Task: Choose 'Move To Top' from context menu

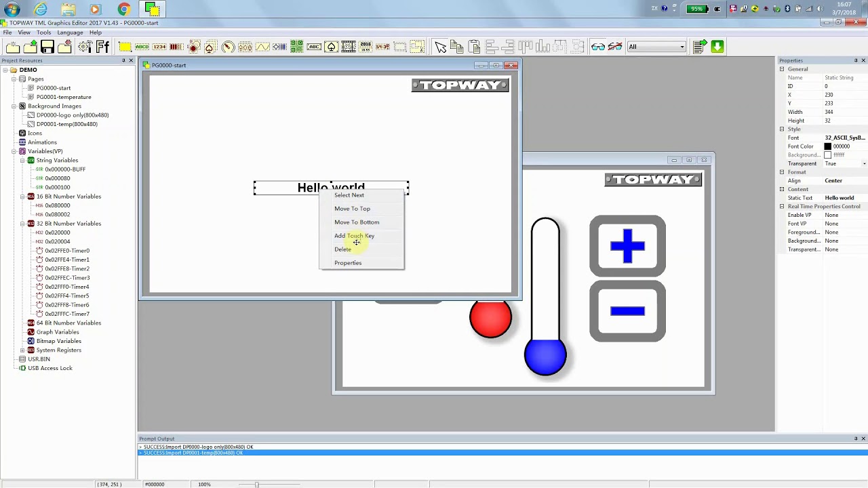Action: click(352, 209)
